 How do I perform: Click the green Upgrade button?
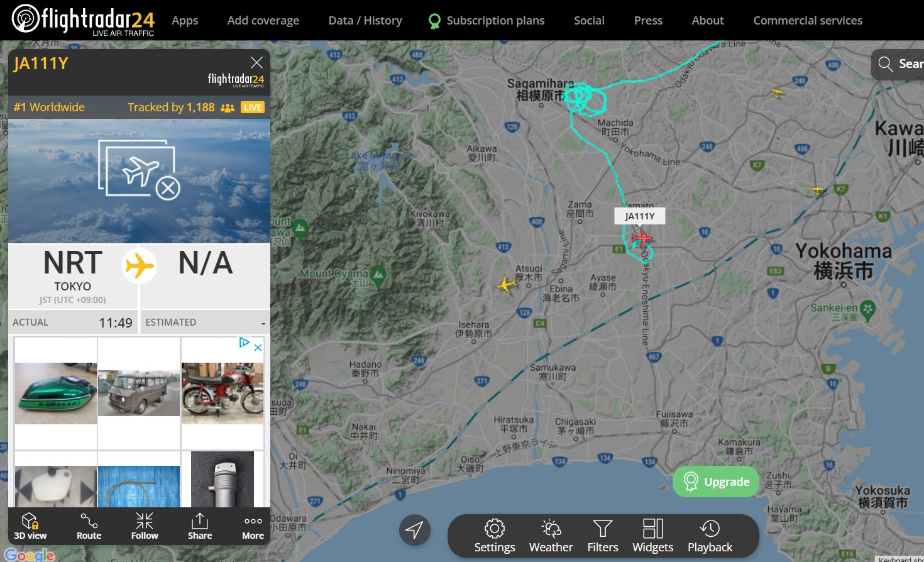click(x=716, y=482)
